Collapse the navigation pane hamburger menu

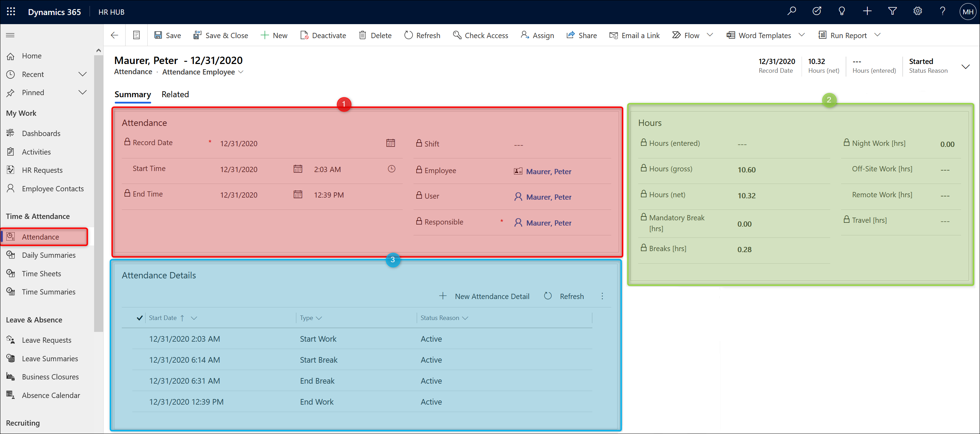click(10, 35)
